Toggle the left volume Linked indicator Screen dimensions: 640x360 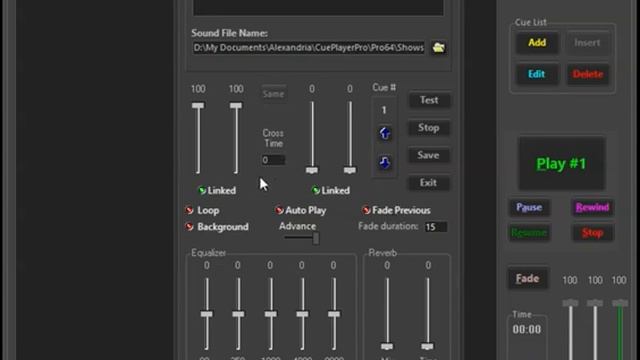point(202,190)
